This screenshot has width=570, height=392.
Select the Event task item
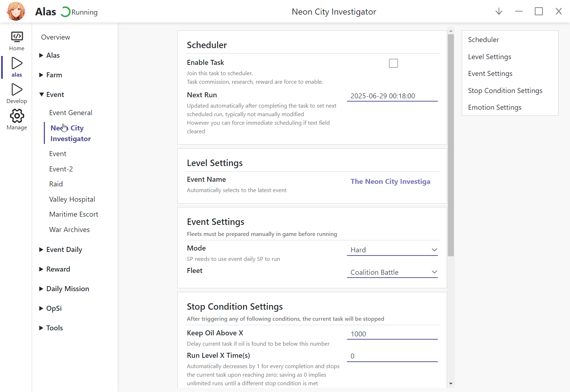[58, 154]
